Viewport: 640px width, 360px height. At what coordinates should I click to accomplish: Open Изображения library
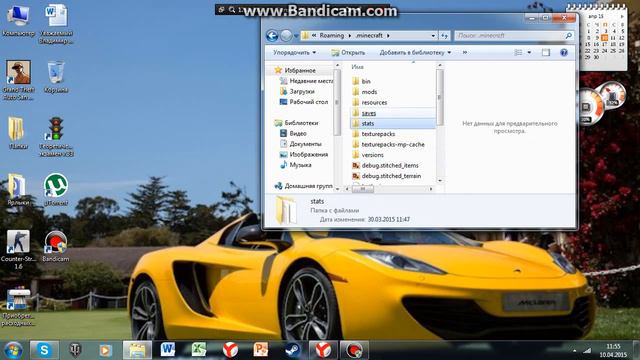309,155
